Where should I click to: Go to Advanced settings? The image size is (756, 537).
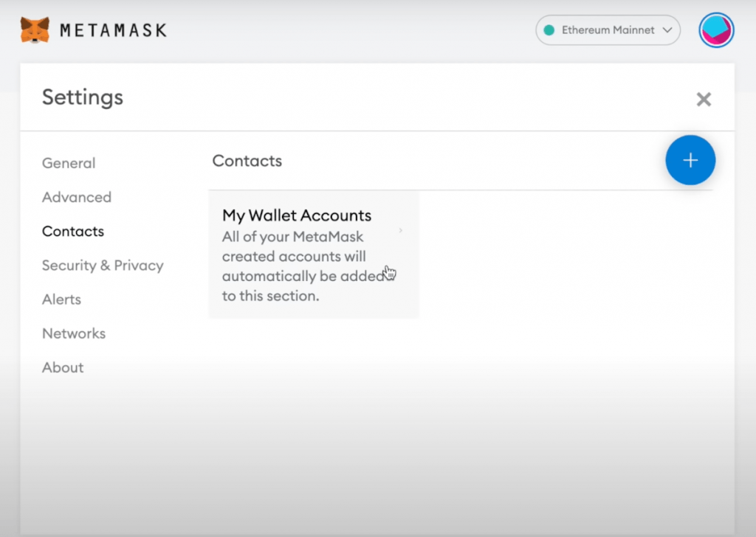[77, 197]
